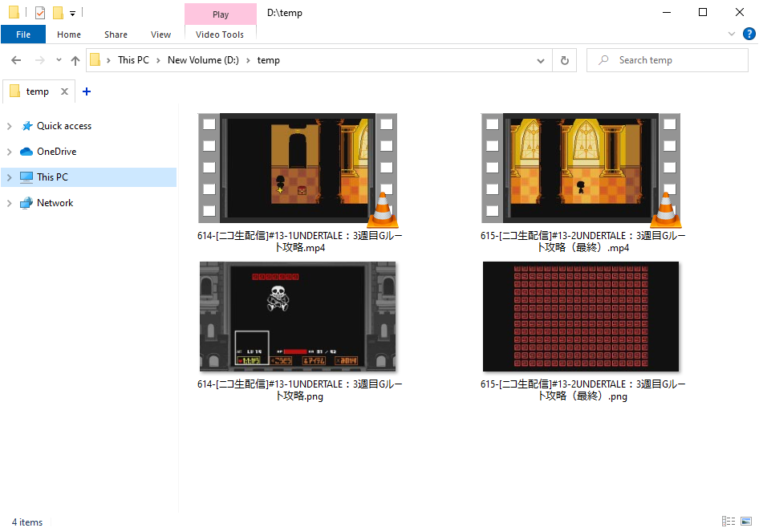
Task: Select Network in the sidebar
Action: coord(53,202)
